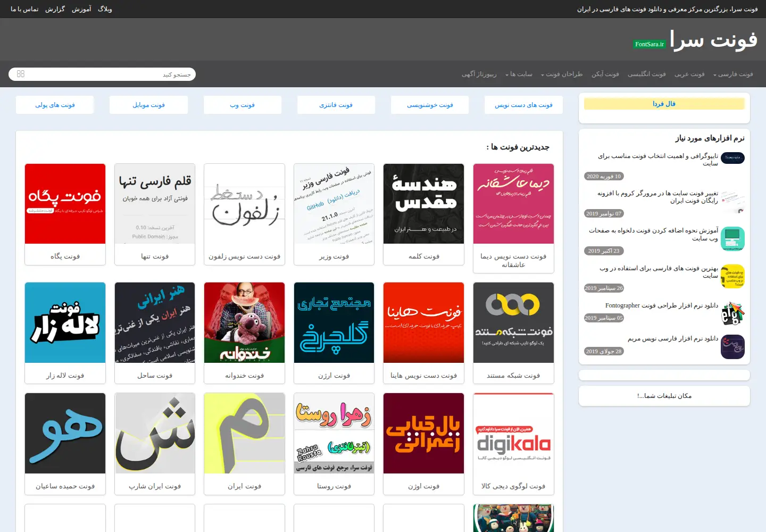
Task: Open the فونت خندوانه thumbnail
Action: [x=245, y=323]
